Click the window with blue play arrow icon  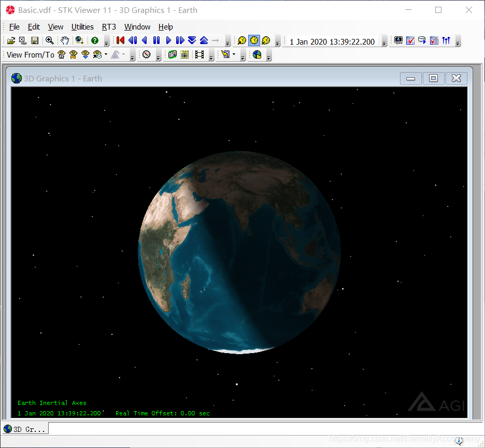click(422, 40)
